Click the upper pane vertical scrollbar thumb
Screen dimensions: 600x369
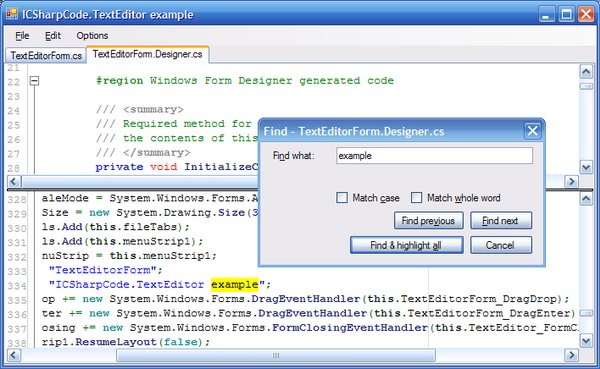(x=586, y=87)
